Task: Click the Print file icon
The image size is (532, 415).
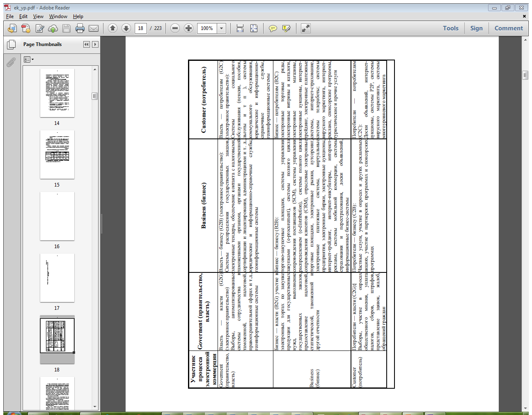Action: (x=80, y=28)
